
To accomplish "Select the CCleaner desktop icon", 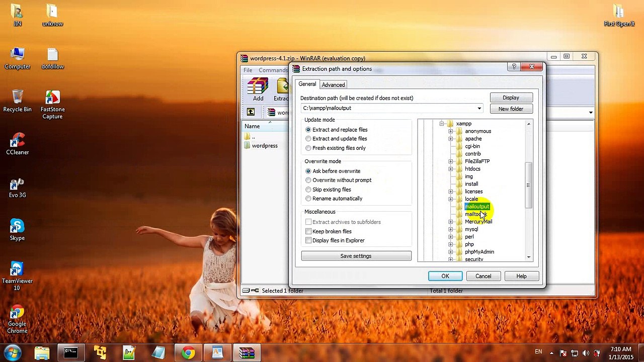I will tap(17, 144).
